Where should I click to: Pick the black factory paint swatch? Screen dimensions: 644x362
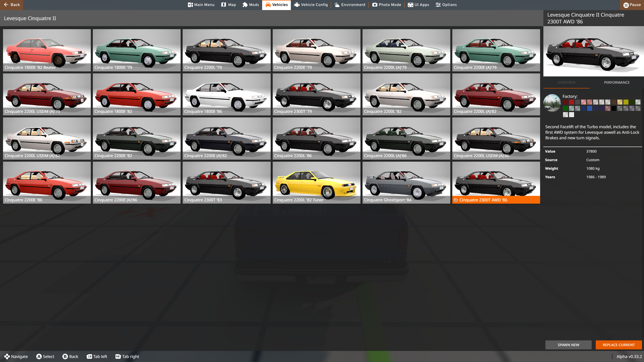click(614, 108)
